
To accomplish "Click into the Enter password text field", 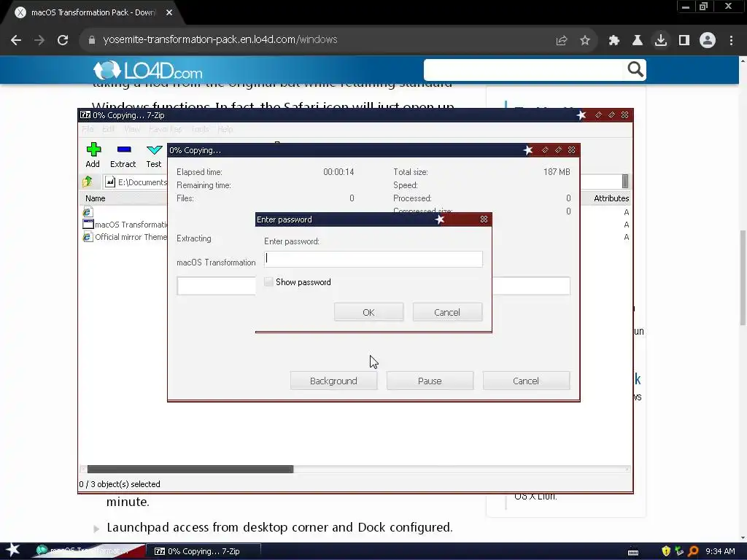I will [373, 259].
